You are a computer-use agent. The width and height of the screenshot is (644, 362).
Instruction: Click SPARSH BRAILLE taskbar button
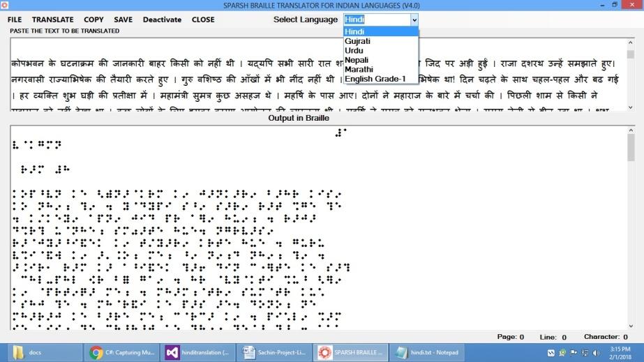pyautogui.click(x=350, y=352)
